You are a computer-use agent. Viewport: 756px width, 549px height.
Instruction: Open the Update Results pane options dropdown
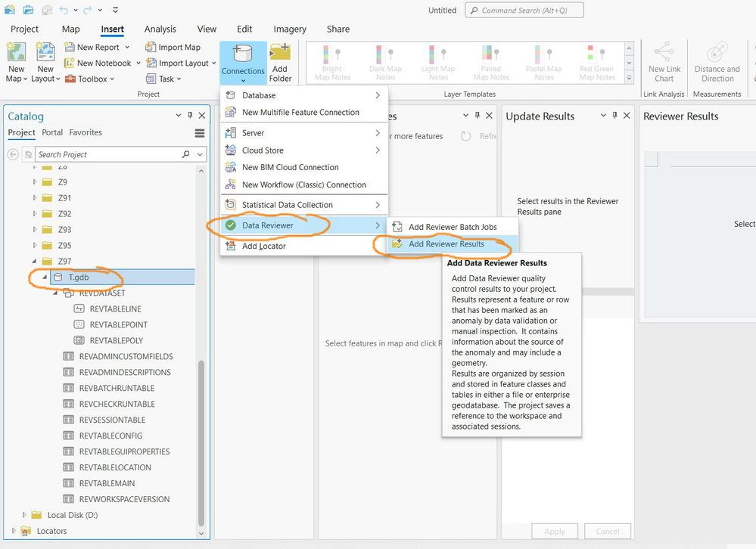click(603, 116)
